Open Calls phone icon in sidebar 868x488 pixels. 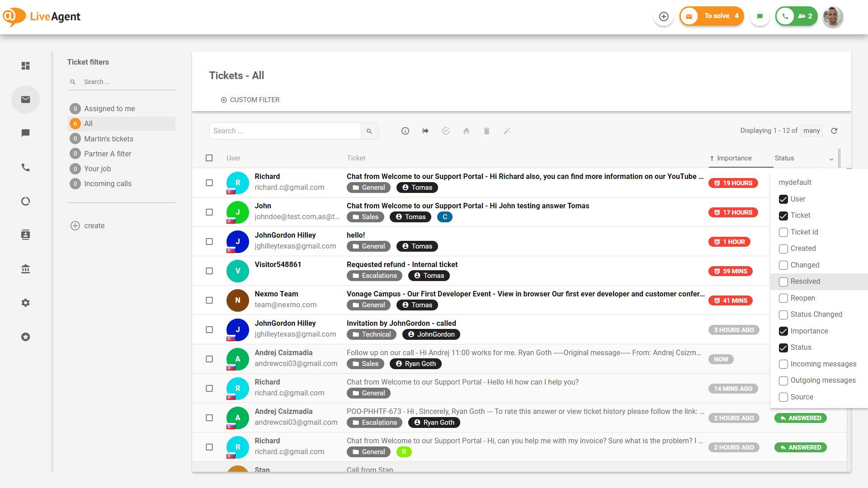(25, 167)
